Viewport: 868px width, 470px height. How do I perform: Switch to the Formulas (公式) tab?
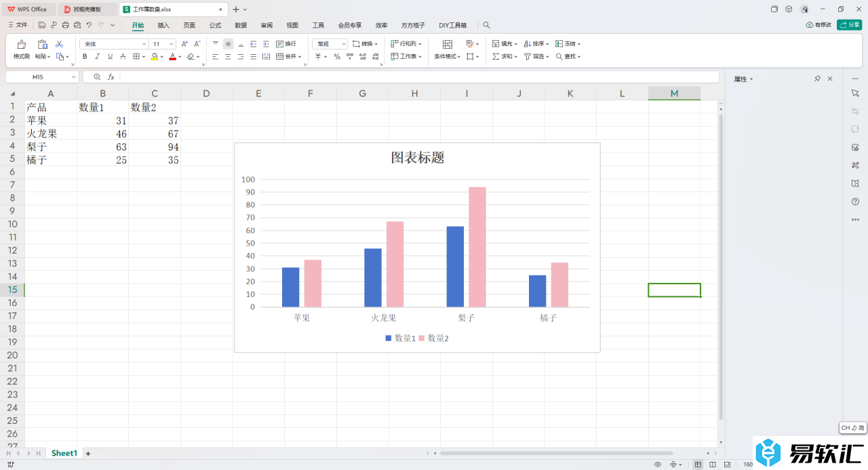click(x=215, y=25)
